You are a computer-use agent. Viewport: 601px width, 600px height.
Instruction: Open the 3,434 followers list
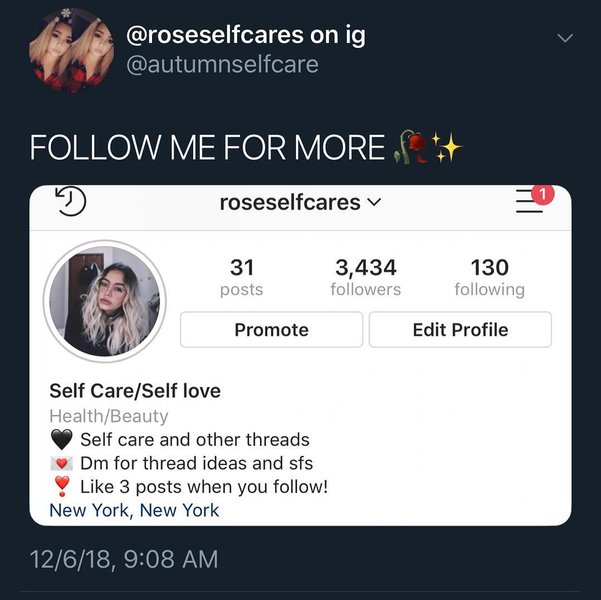point(365,277)
